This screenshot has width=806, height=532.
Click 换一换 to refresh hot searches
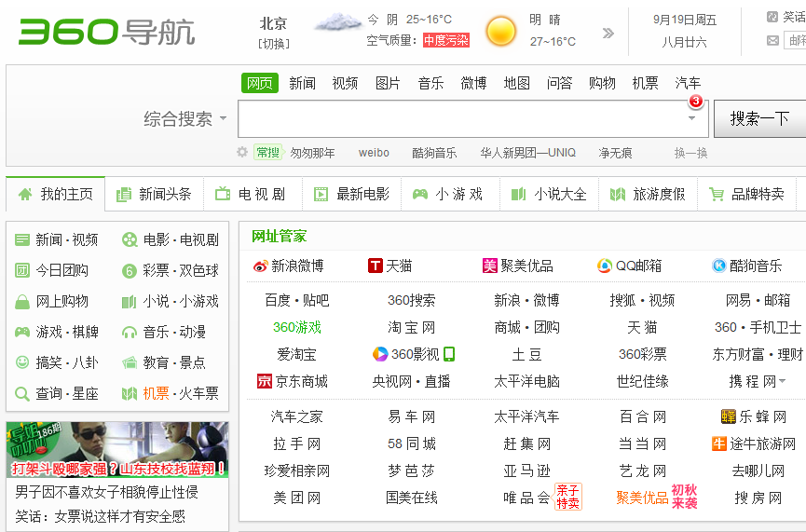coord(690,153)
